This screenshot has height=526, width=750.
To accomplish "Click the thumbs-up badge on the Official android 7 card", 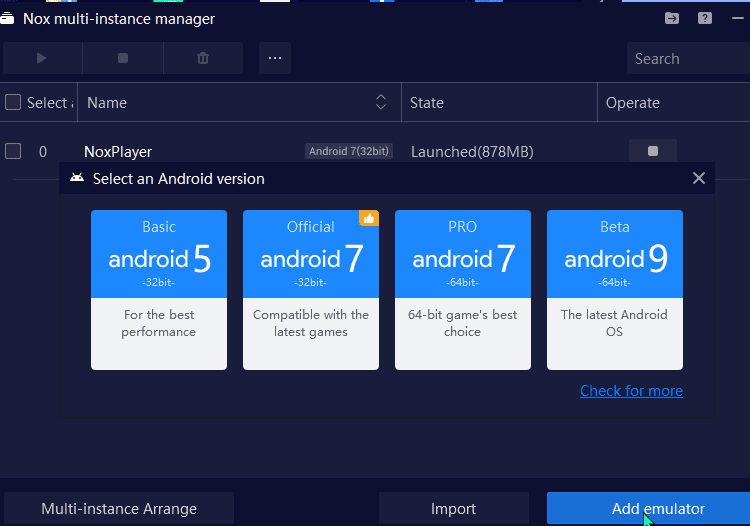I will [369, 218].
